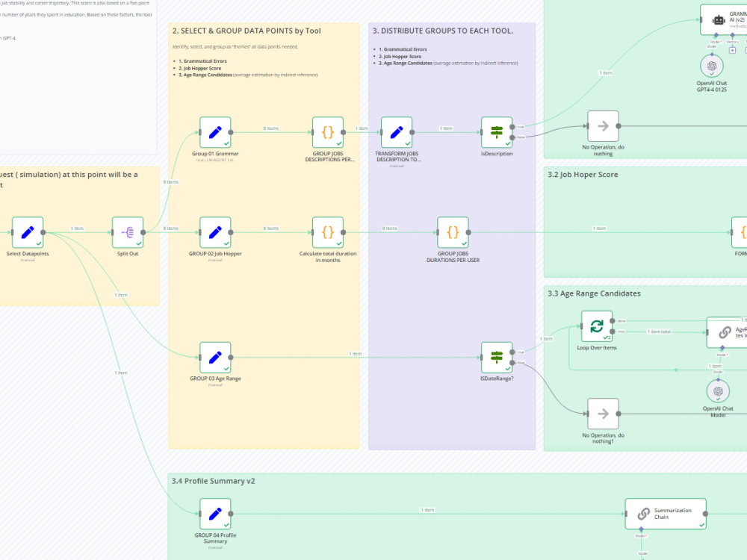Open the Split Out node
The width and height of the screenshot is (747, 560).
(128, 232)
